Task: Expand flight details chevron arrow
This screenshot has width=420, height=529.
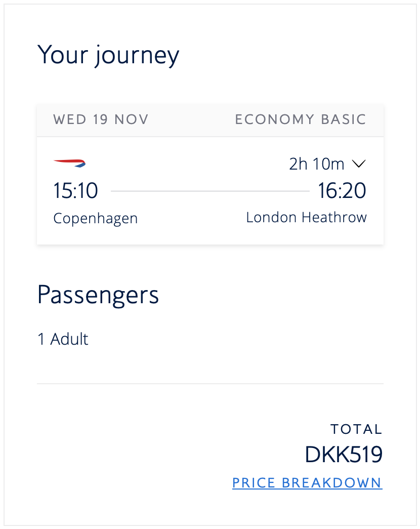Action: click(359, 164)
